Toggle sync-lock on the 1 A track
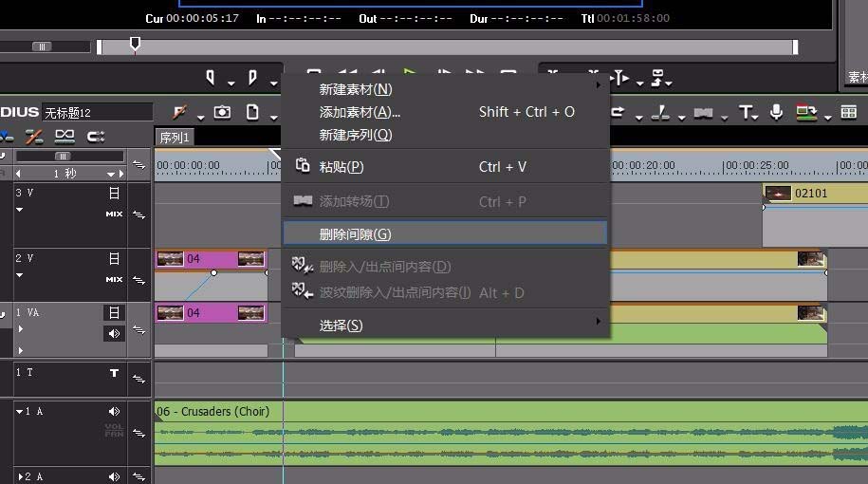This screenshot has width=868, height=484. (x=139, y=433)
